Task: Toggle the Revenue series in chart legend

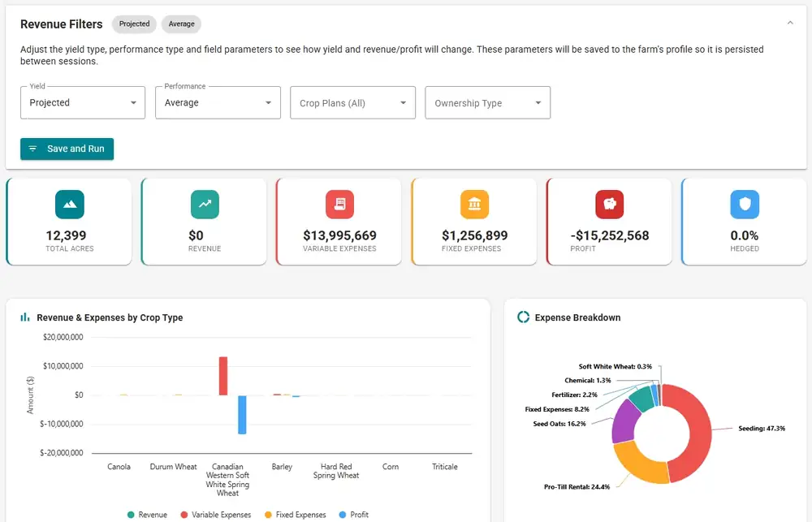Action: click(x=147, y=514)
